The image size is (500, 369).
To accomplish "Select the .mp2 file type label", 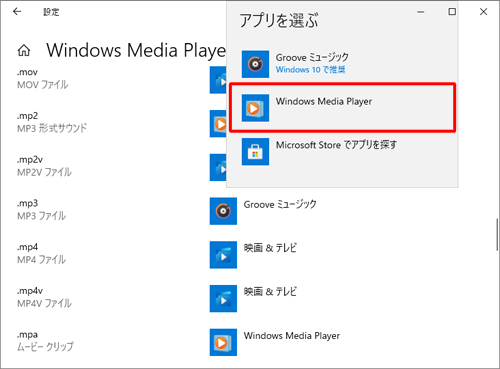I will 28,116.
